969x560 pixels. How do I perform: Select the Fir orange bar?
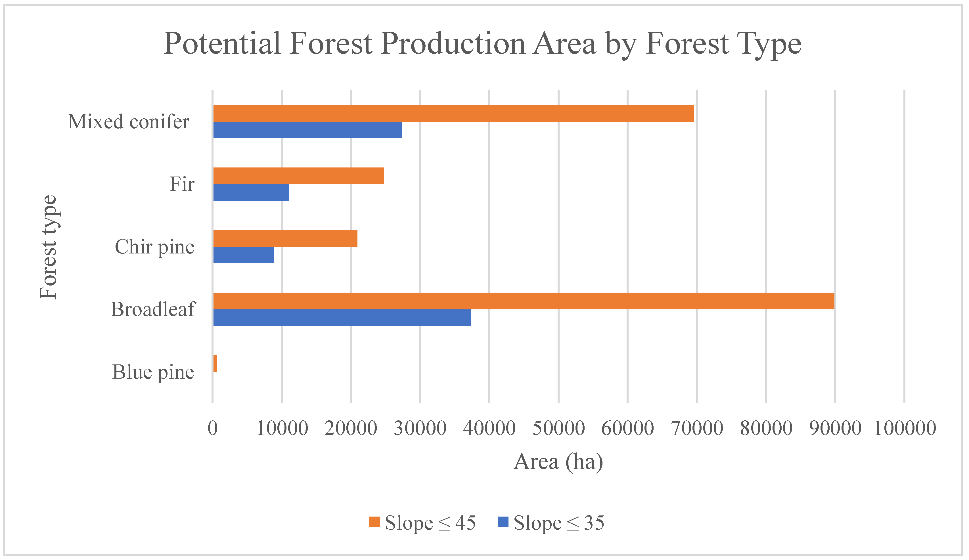(x=298, y=176)
